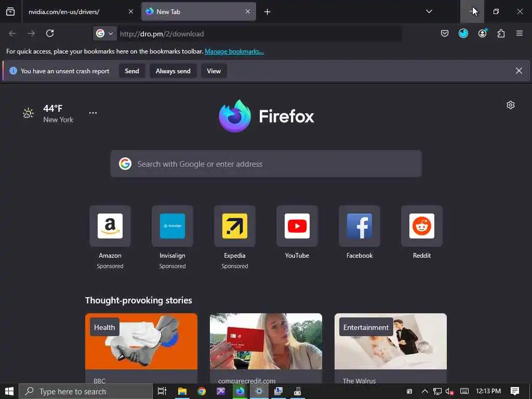Open the clock showing 12:13 PM
The width and height of the screenshot is (532, 399).
[x=488, y=391]
